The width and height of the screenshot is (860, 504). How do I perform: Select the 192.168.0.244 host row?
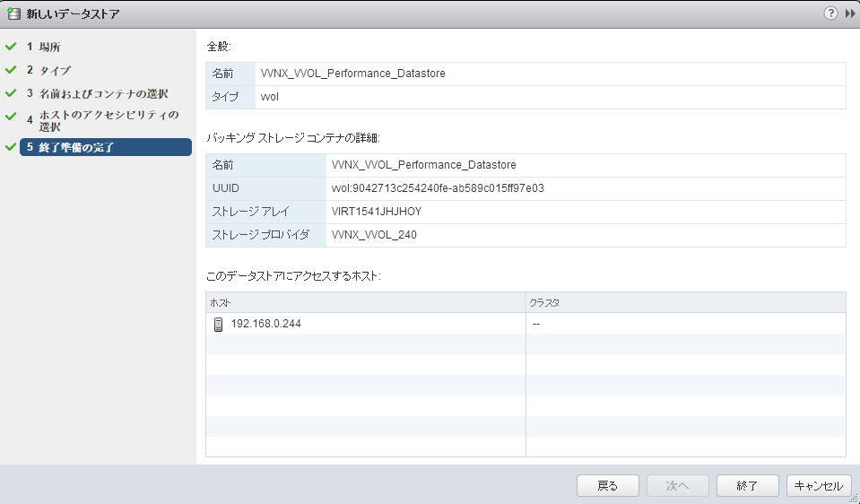point(526,324)
